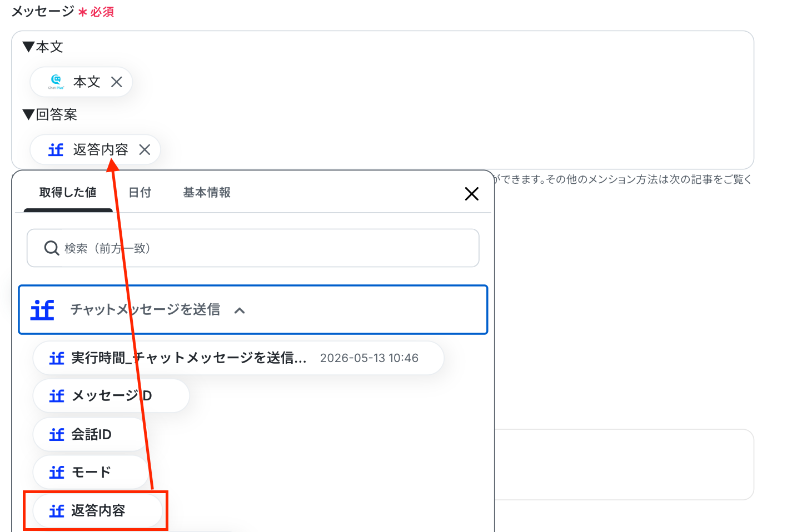Click the search magnifier icon
This screenshot has width=787, height=532.
pyautogui.click(x=52, y=248)
